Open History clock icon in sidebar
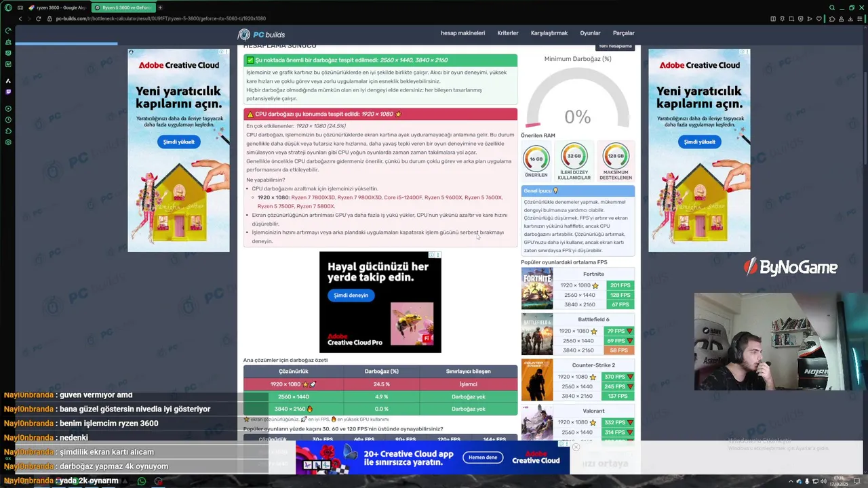868x488 pixels. [x=8, y=120]
